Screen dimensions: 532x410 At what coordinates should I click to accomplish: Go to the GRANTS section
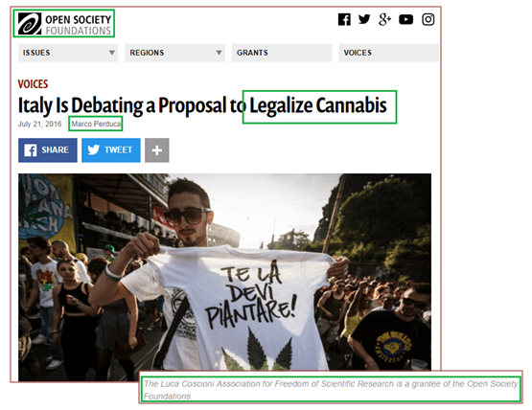coord(282,53)
